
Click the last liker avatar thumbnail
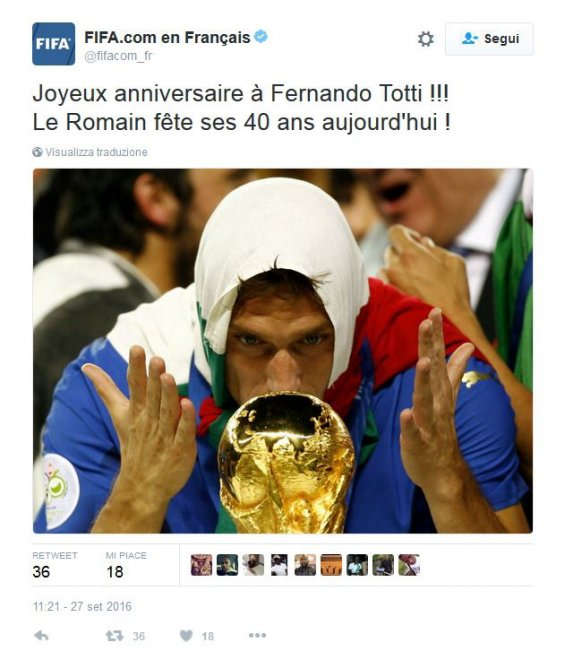tap(409, 565)
